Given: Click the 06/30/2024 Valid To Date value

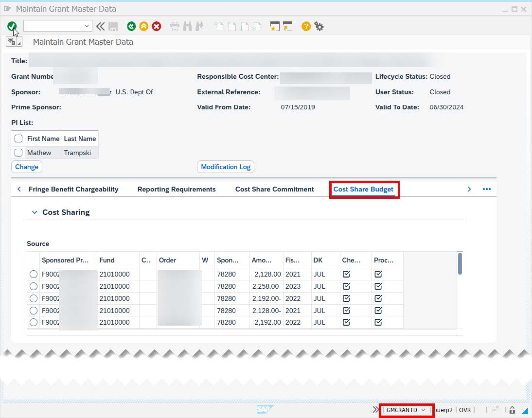Looking at the screenshot, I should pos(446,107).
